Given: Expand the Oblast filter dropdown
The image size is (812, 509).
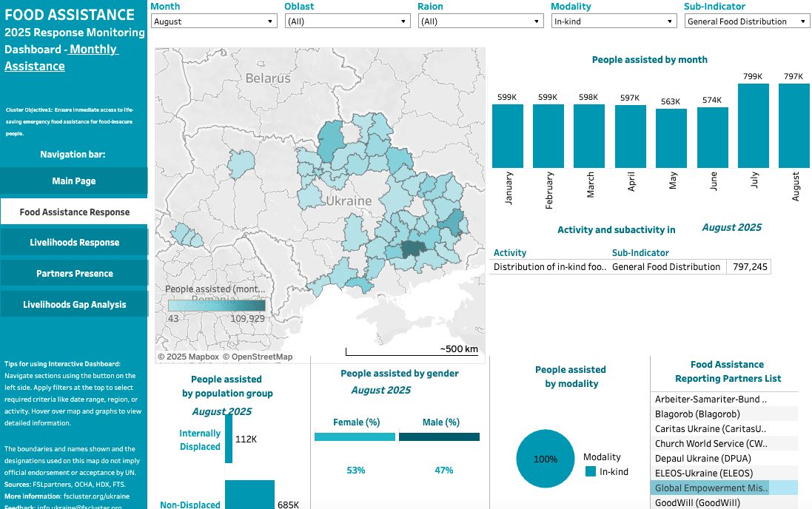Looking at the screenshot, I should 347,21.
